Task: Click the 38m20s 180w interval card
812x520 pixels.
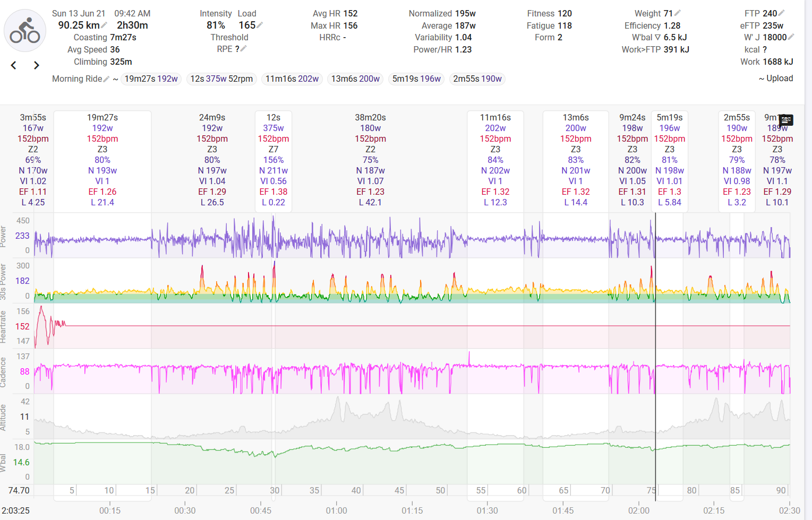Action: 370,159
